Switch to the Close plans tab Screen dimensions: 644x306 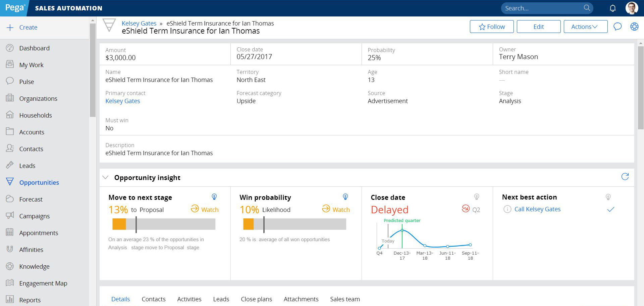coord(256,299)
